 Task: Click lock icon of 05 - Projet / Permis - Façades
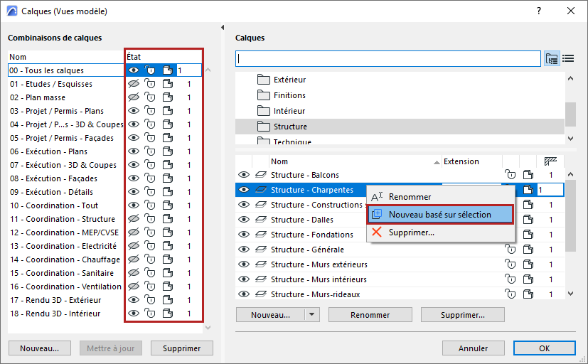tap(150, 138)
